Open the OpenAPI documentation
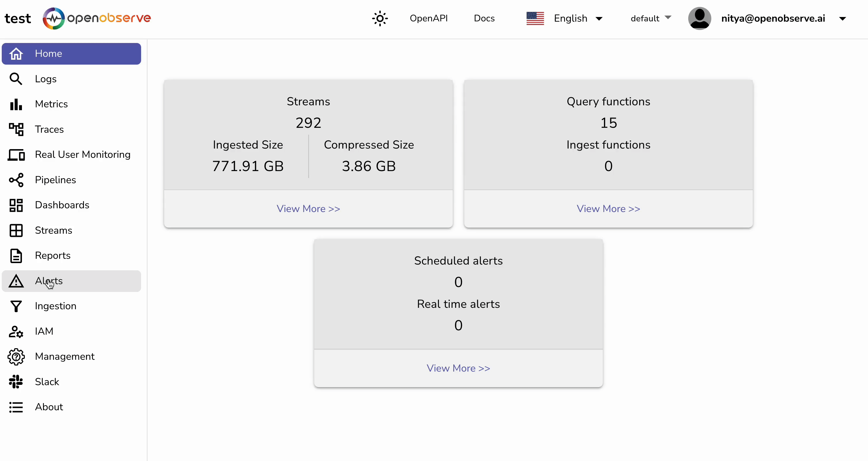The width and height of the screenshot is (868, 461). coord(429,18)
